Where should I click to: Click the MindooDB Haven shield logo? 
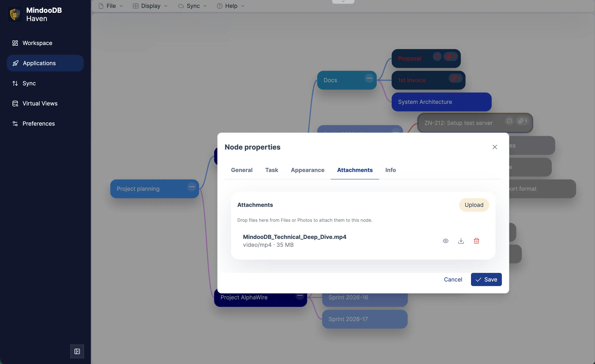[15, 14]
